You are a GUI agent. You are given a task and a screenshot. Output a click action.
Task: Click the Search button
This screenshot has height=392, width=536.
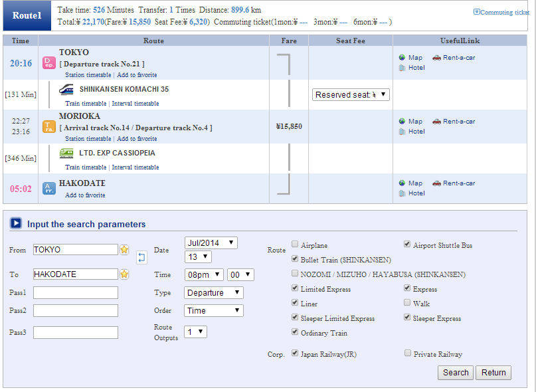tap(456, 373)
